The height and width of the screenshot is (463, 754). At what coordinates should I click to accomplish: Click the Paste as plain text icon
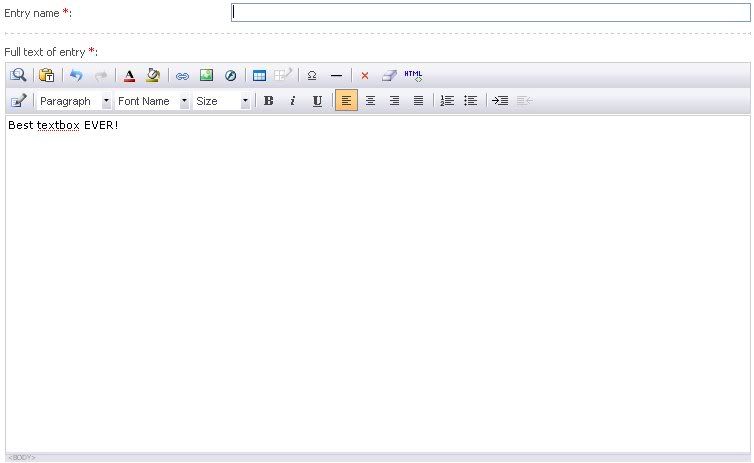(x=47, y=75)
